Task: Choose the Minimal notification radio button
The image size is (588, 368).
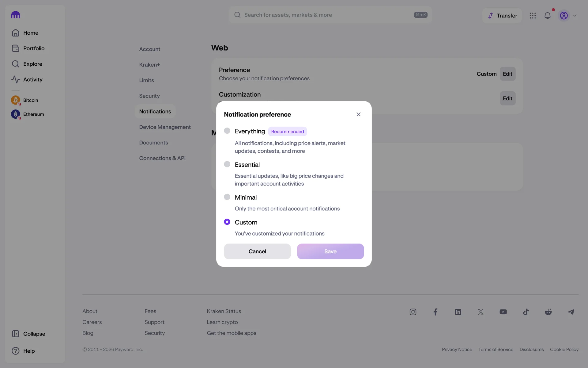Action: point(227,197)
